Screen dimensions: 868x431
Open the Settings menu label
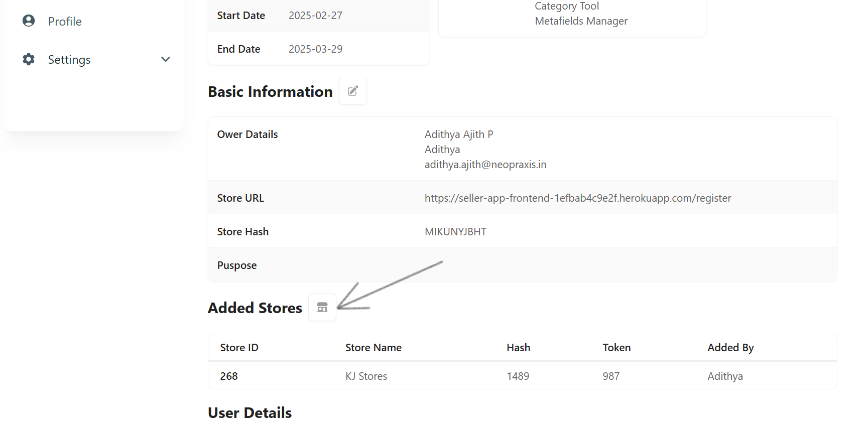click(x=69, y=60)
